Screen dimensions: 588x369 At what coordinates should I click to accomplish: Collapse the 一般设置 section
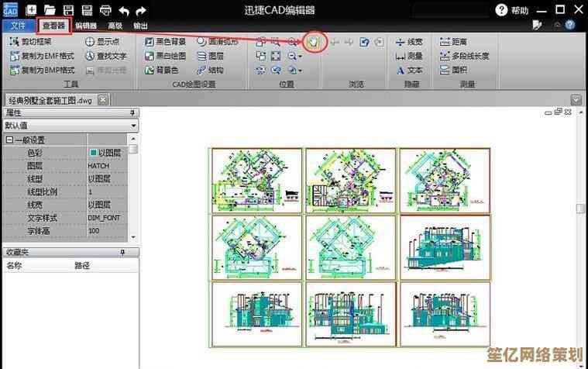click(9, 140)
